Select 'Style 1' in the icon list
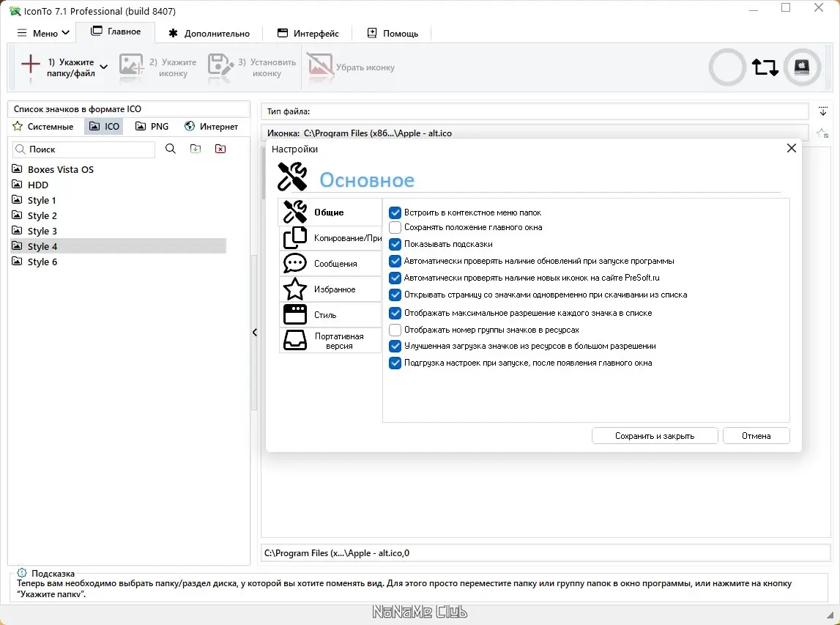 (119, 200)
